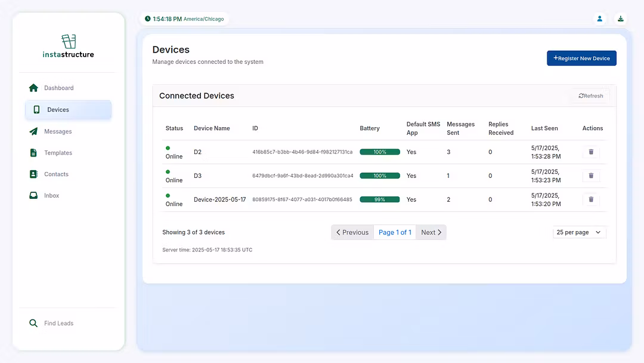Delete device D3 using trash icon

point(591,176)
